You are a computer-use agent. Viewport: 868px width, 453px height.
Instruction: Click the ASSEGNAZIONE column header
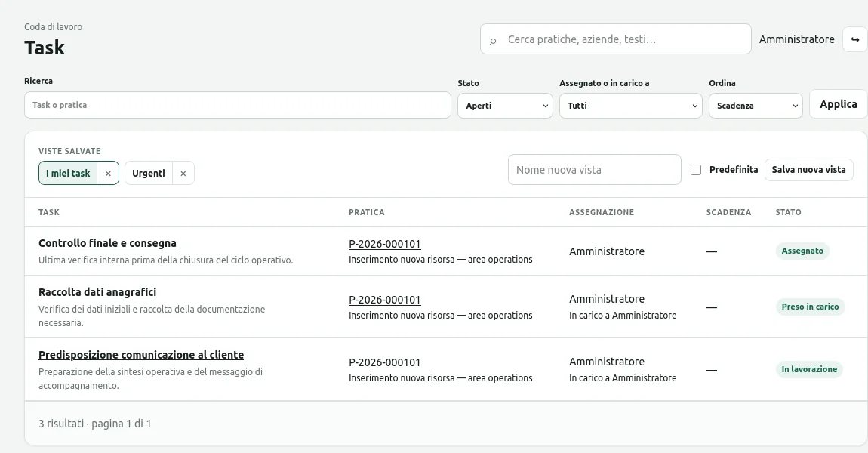click(x=602, y=212)
